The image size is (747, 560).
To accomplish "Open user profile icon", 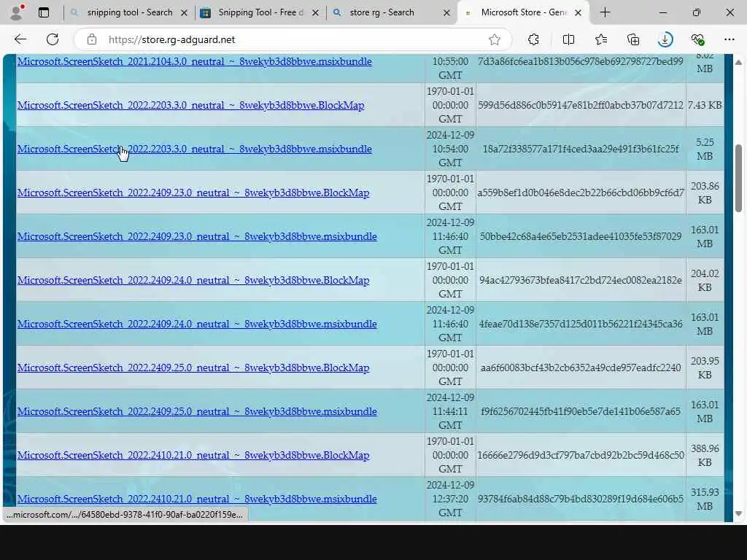I will tap(17, 12).
